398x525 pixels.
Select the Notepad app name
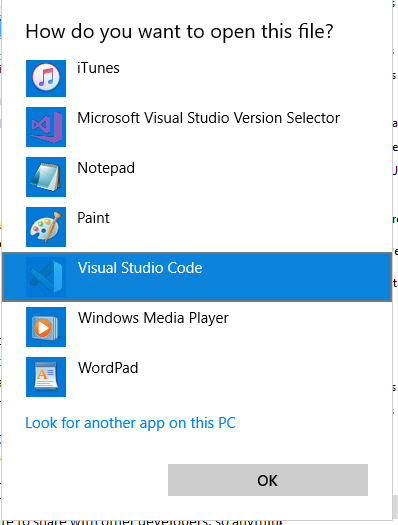[x=106, y=168]
